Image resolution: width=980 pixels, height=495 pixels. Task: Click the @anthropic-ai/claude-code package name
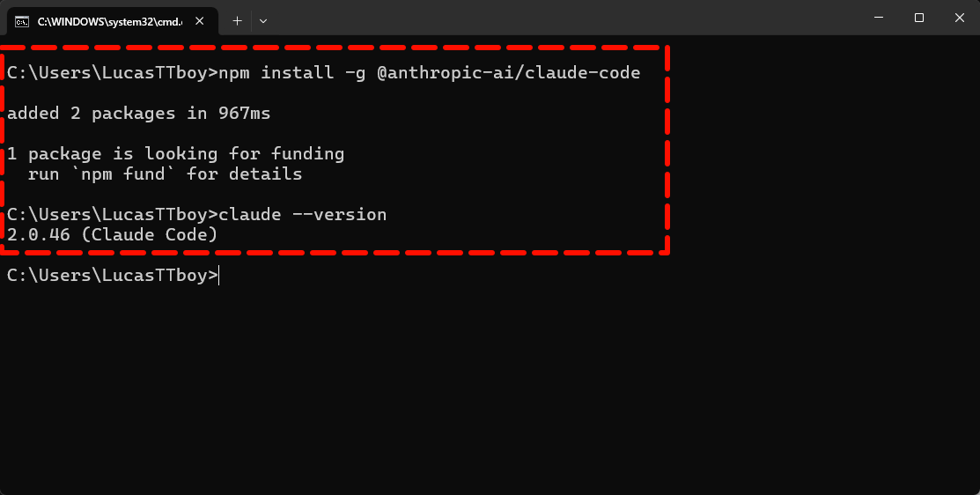tap(508, 72)
